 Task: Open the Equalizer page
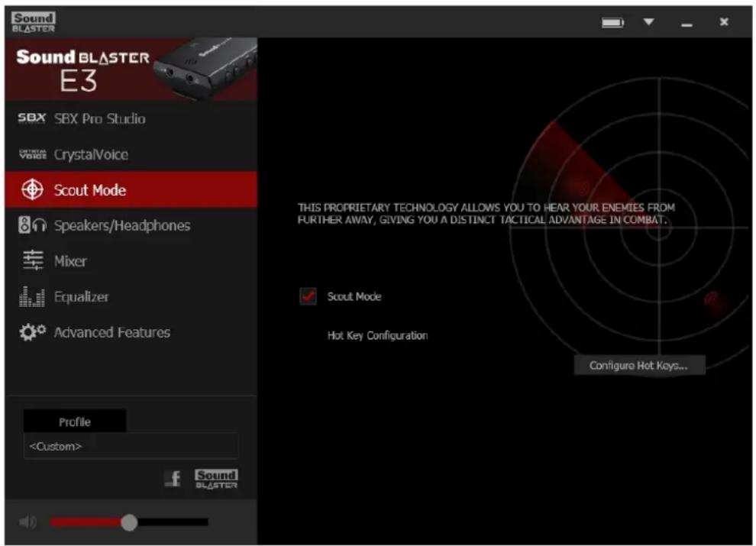pyautogui.click(x=131, y=296)
